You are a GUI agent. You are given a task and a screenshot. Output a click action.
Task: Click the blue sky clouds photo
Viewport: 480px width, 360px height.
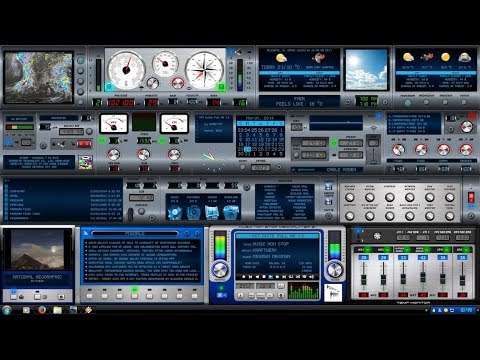click(x=366, y=69)
